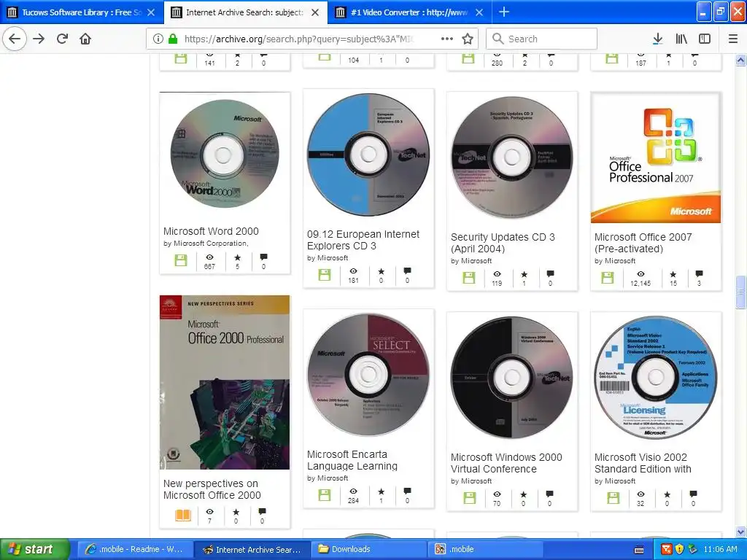The image size is (747, 560).
Task: Click software floppy icon under Word 2000
Action: (181, 260)
